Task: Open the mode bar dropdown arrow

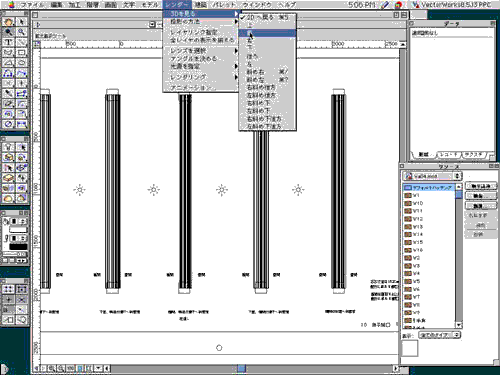Action: tap(152, 24)
